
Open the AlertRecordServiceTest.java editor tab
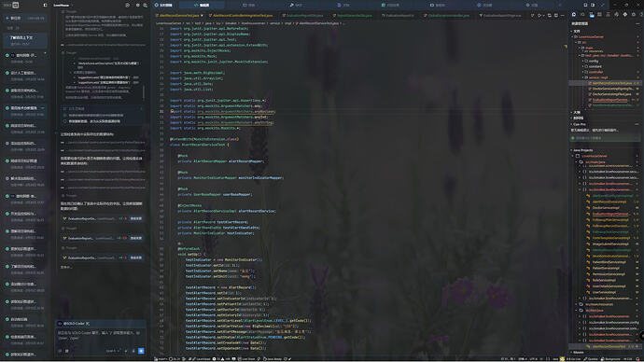tap(179, 16)
